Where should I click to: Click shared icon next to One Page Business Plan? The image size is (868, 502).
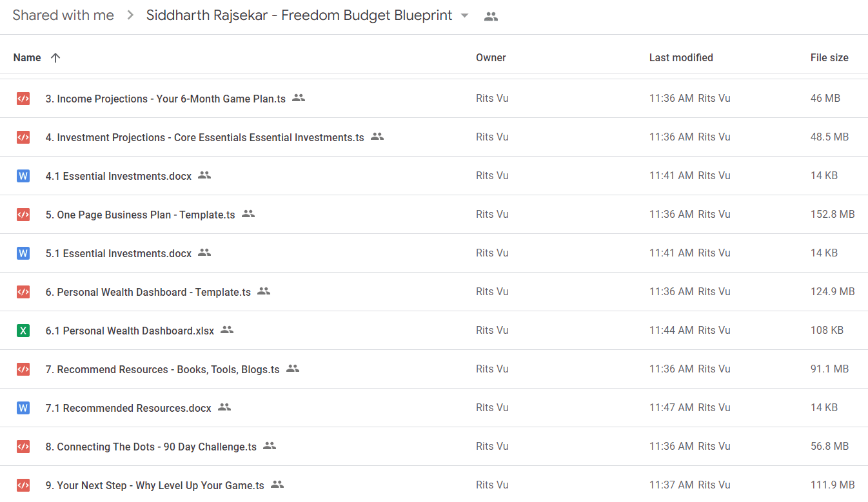[248, 214]
